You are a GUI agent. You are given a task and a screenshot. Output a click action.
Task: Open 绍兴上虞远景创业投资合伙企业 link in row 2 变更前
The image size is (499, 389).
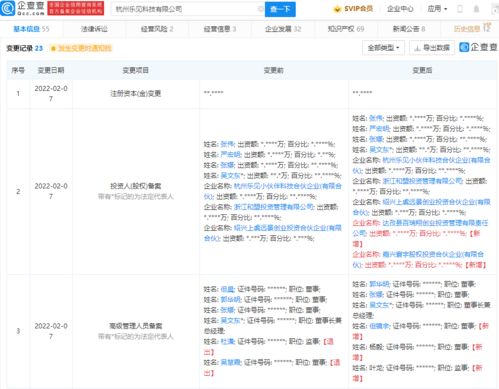tap(272, 233)
